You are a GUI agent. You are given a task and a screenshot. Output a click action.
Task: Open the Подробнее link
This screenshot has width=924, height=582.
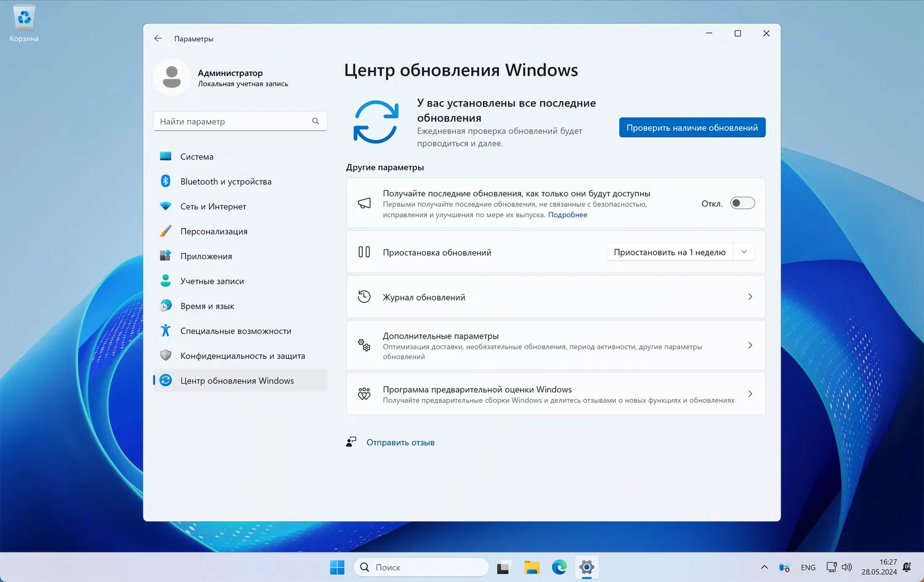(567, 215)
